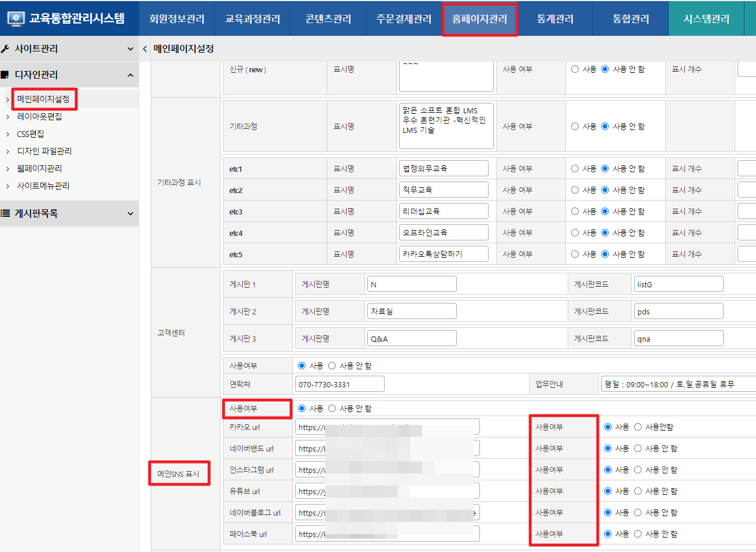Viewport: 756px width, 552px height.
Task: Click the 게시판 2 게시판코드 pds field
Action: (x=678, y=312)
